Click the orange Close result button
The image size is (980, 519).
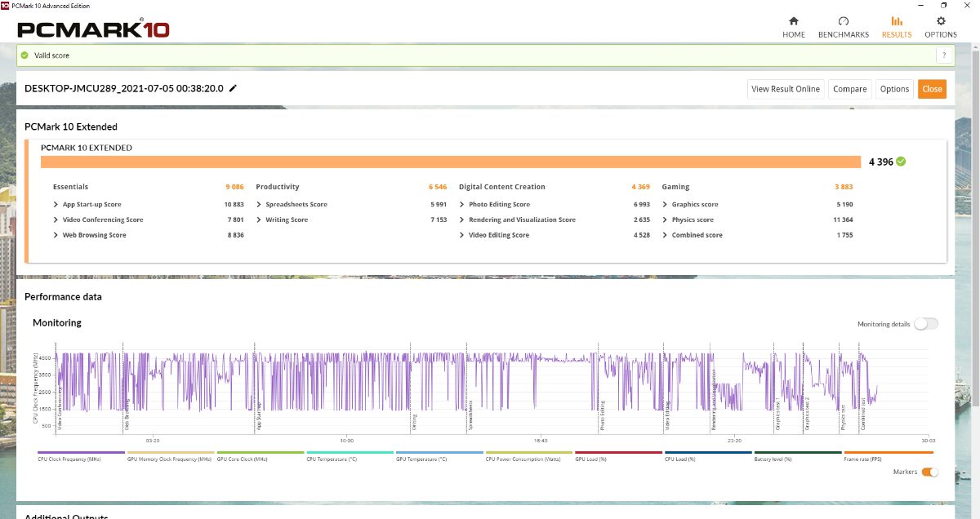click(x=932, y=89)
